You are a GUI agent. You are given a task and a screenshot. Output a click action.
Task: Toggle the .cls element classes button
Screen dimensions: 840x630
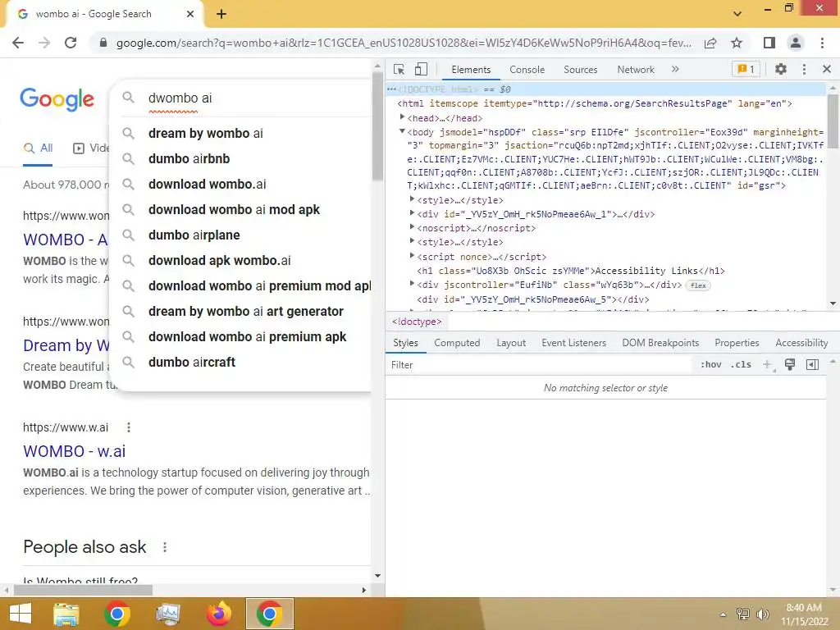[x=742, y=365]
